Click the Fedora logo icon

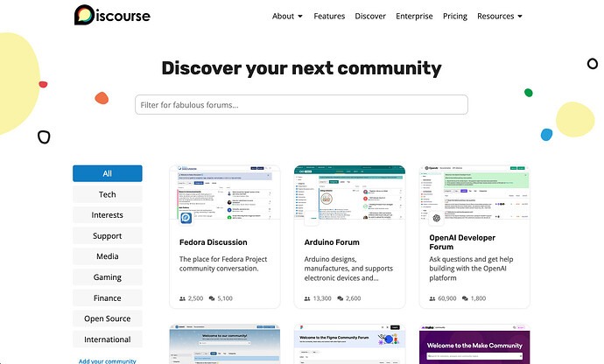pyautogui.click(x=186, y=218)
